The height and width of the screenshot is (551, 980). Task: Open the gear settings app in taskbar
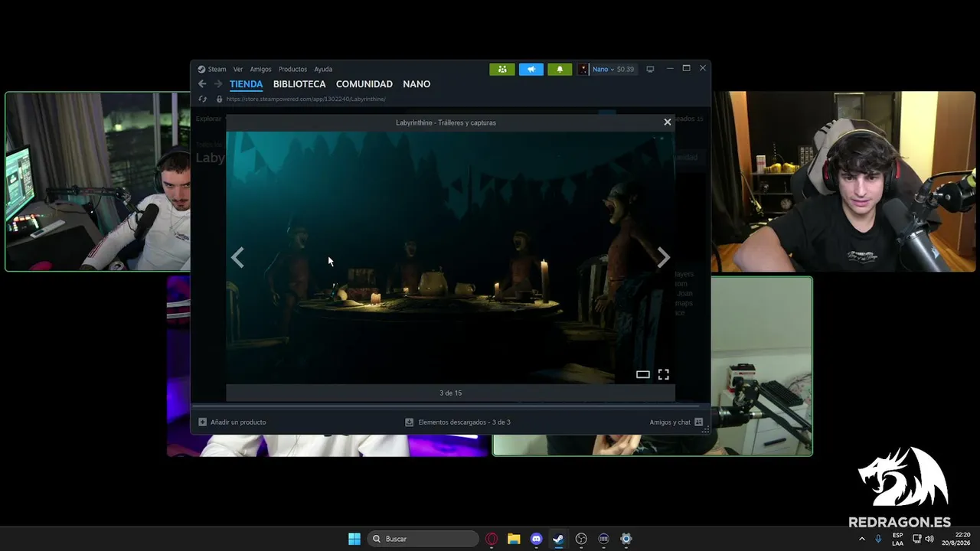pos(626,539)
